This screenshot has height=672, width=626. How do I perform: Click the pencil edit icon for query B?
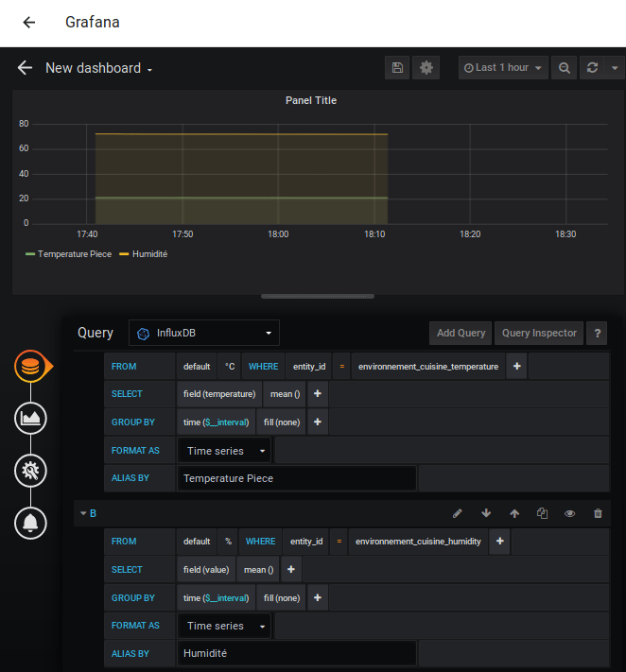tap(458, 513)
